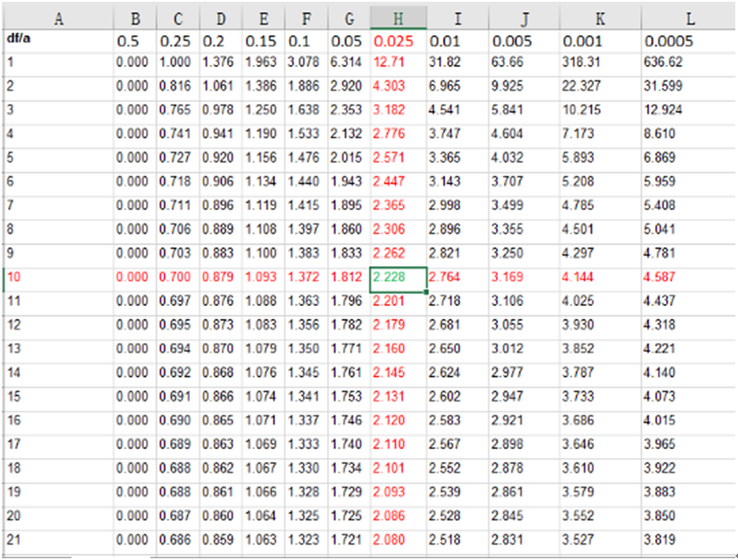
Task: Select column I header
Action: (x=458, y=19)
